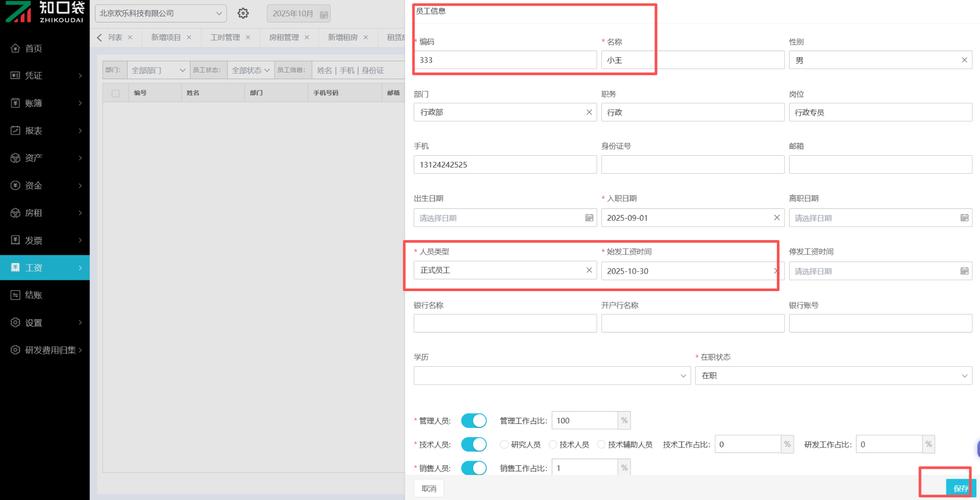Viewport: 980px width, 500px height.
Task: Open the 离职日期 calendar picker icon
Action: tap(964, 218)
